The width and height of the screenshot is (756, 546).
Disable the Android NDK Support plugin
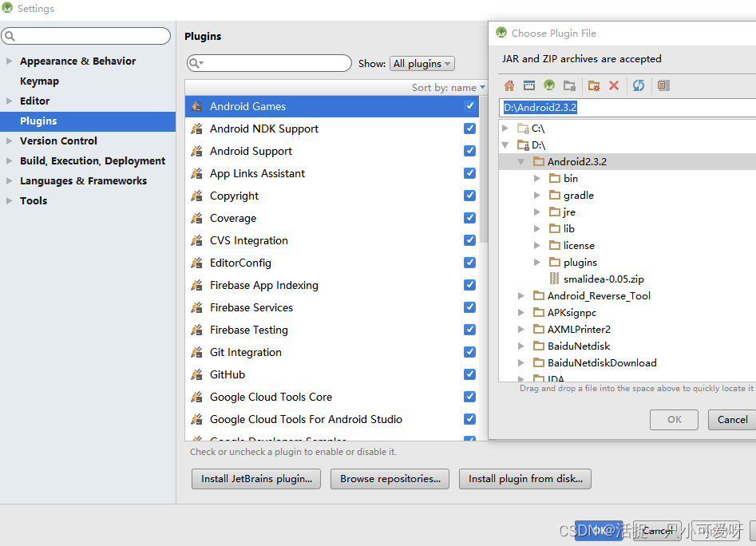click(469, 129)
